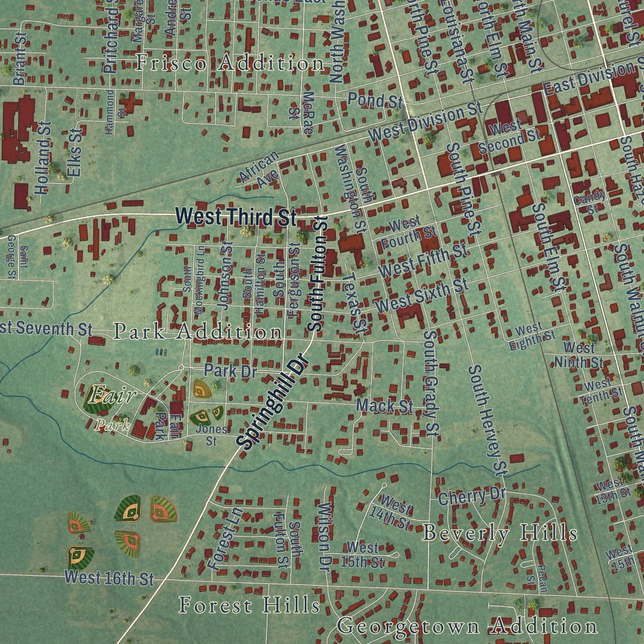Select the West Fourth St label
This screenshot has height=644, width=644.
pos(409,230)
